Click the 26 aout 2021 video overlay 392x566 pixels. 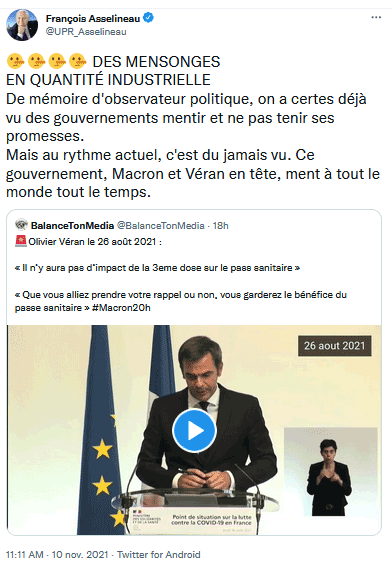[x=335, y=346]
